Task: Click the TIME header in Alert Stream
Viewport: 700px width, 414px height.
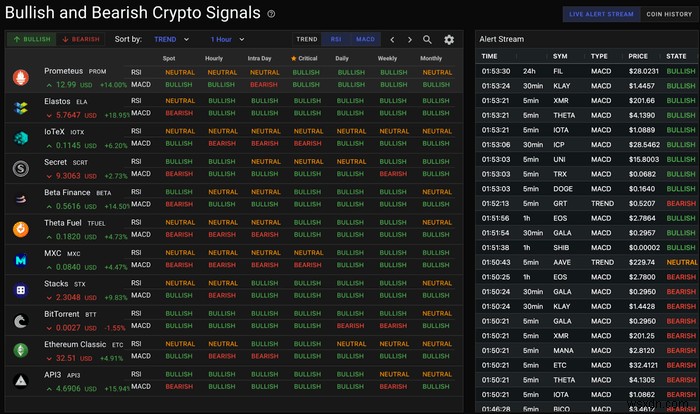Action: point(489,56)
